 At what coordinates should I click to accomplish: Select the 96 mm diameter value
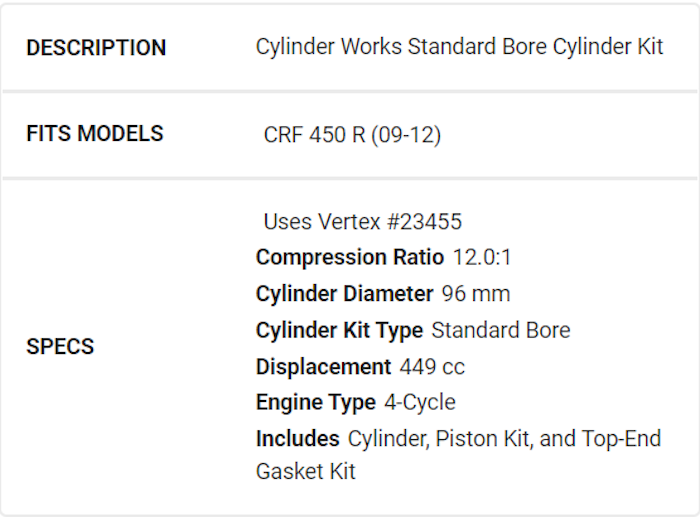click(x=476, y=294)
